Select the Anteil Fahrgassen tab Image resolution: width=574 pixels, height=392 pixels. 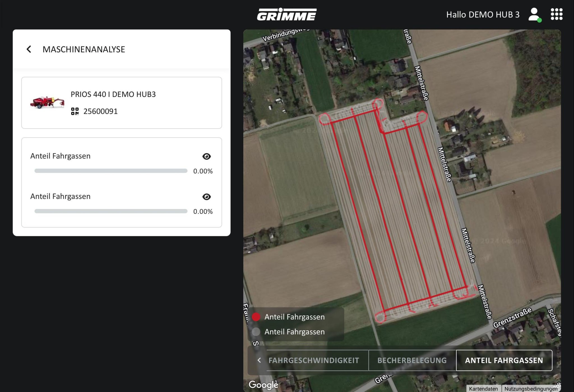tap(504, 360)
